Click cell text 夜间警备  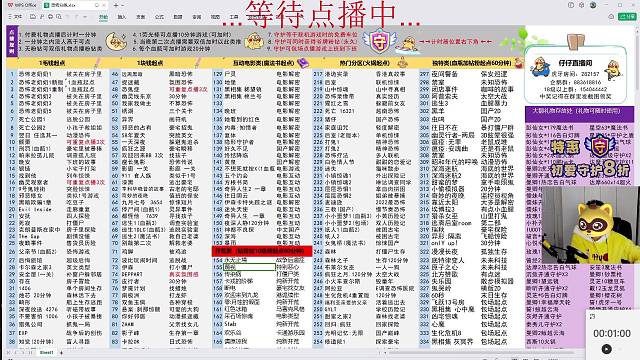pyautogui.click(x=444, y=74)
